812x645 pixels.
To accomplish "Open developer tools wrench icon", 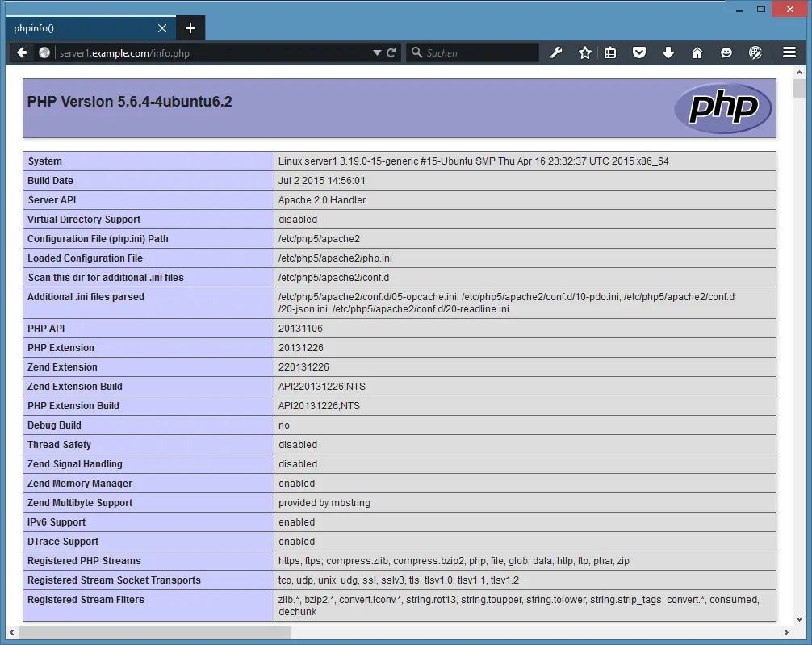I will click(556, 52).
